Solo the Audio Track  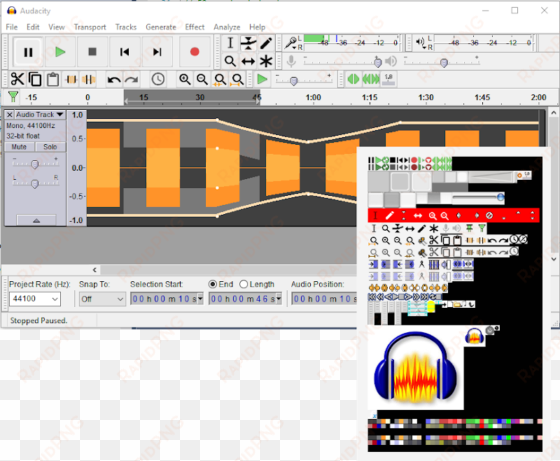50,147
